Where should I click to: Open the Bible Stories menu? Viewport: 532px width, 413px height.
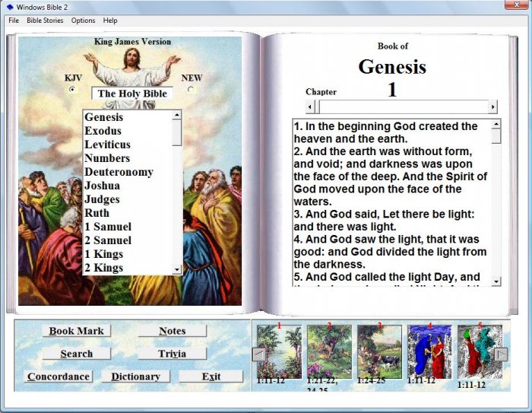click(45, 21)
